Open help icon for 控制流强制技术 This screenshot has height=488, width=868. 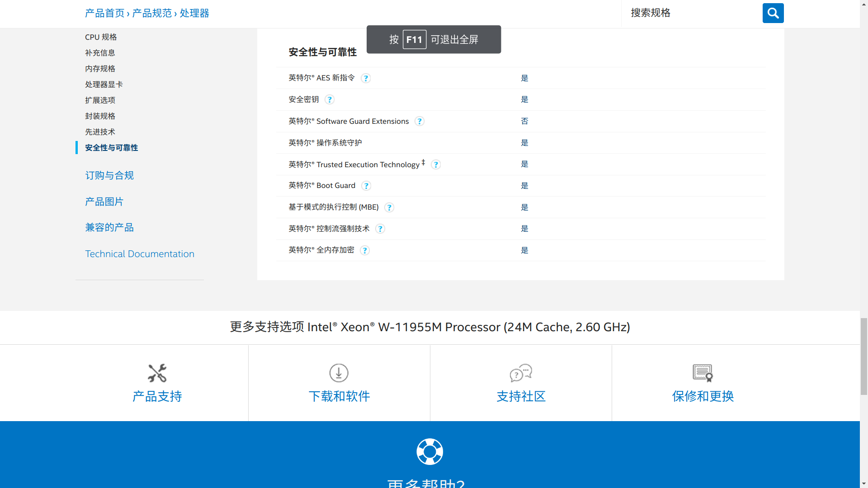[380, 229]
